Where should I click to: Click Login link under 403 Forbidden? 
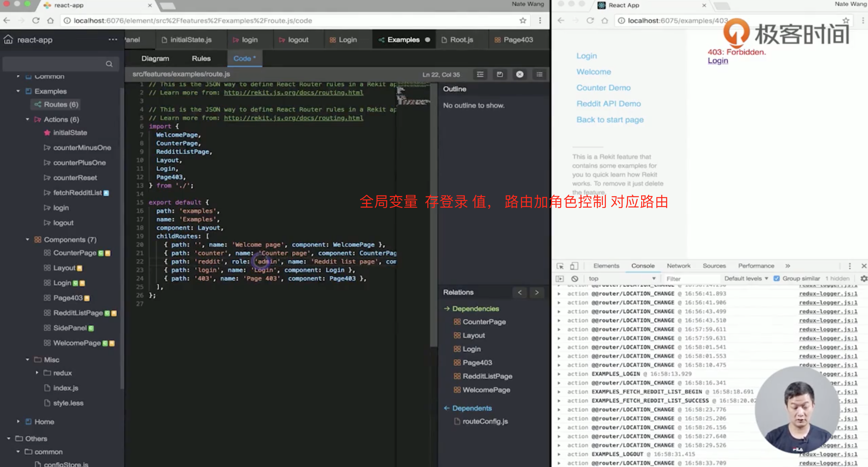[x=718, y=61]
